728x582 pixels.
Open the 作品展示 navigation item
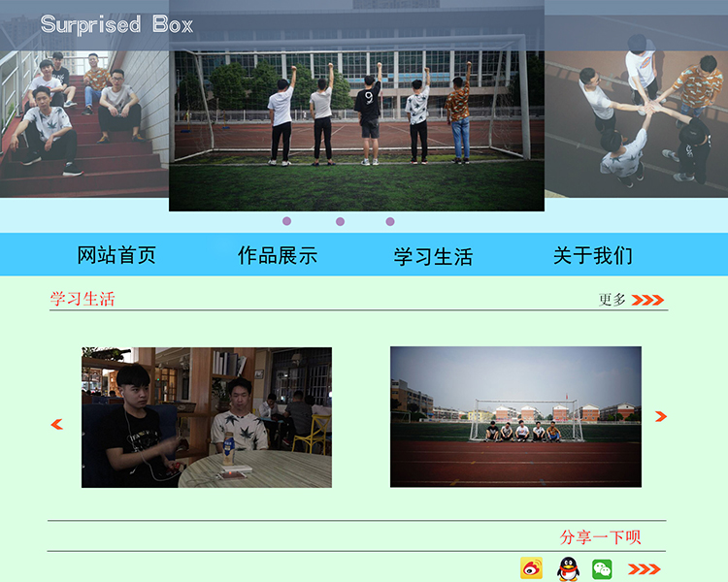pyautogui.click(x=278, y=256)
